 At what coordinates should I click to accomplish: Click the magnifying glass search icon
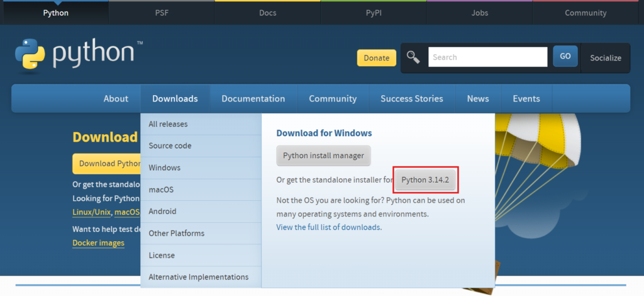click(x=413, y=57)
